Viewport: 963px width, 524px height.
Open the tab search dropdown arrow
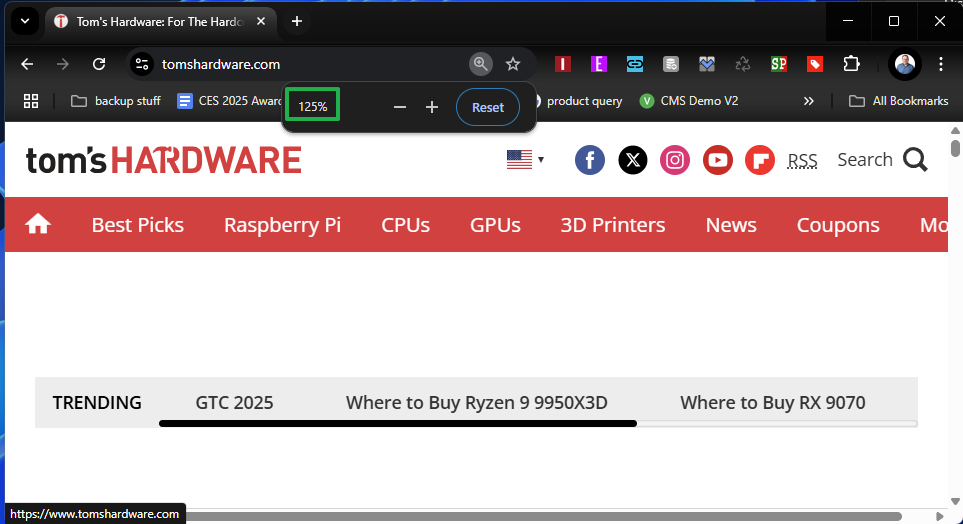tap(24, 21)
